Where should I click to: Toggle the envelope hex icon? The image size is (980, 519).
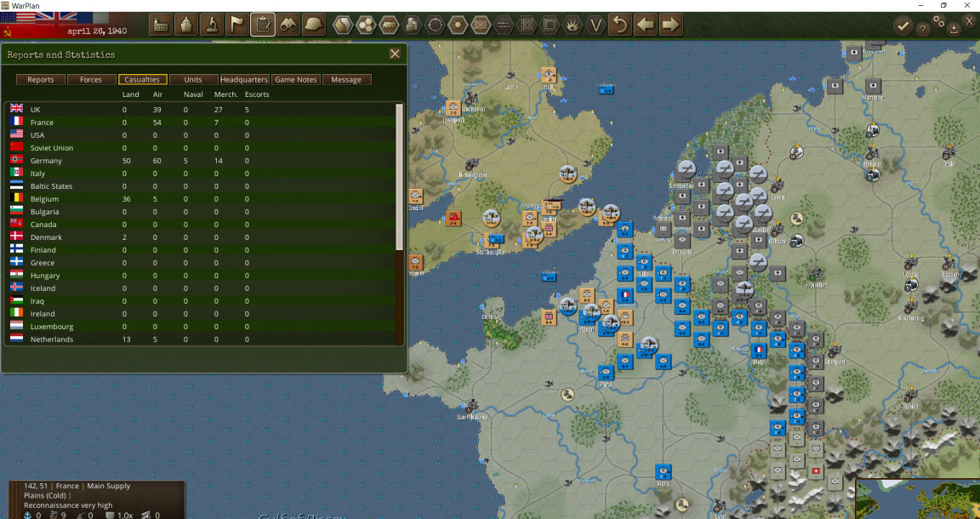pos(481,25)
